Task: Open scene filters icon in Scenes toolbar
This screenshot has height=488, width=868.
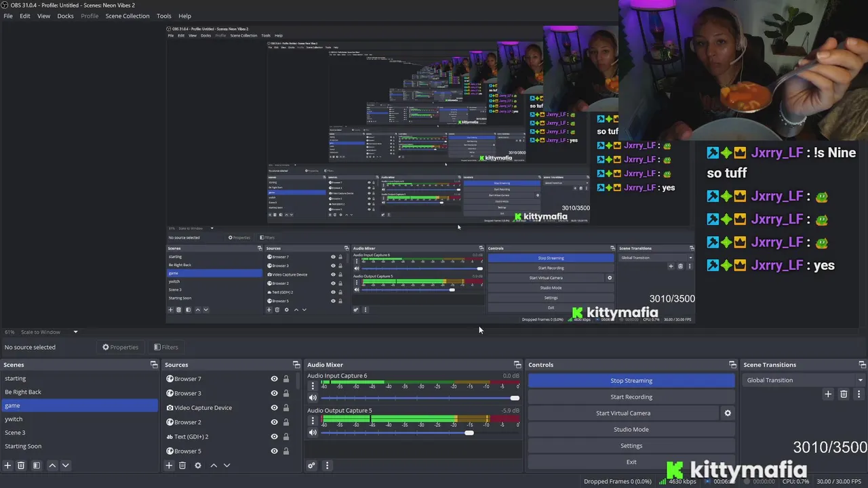Action: pos(37,466)
